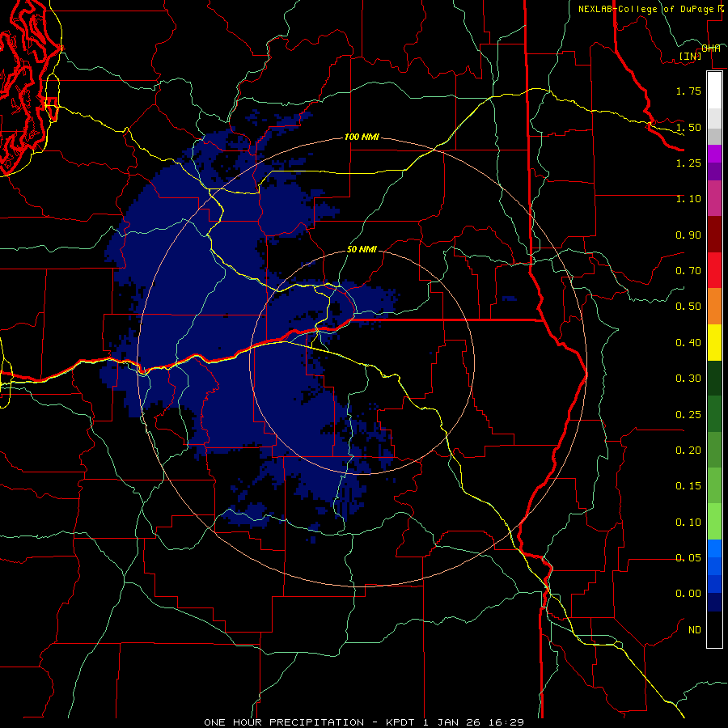Click the 0.30 legend value label
The height and width of the screenshot is (728, 728).
[x=688, y=379]
